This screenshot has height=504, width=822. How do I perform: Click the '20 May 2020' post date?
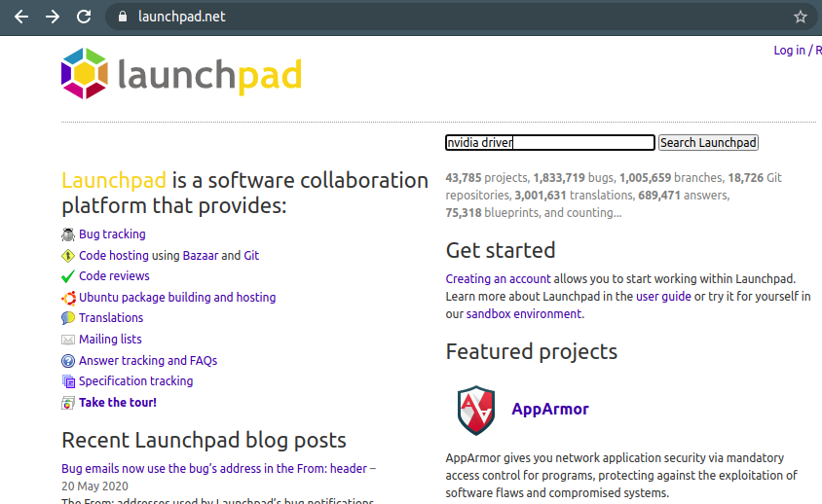coord(94,486)
